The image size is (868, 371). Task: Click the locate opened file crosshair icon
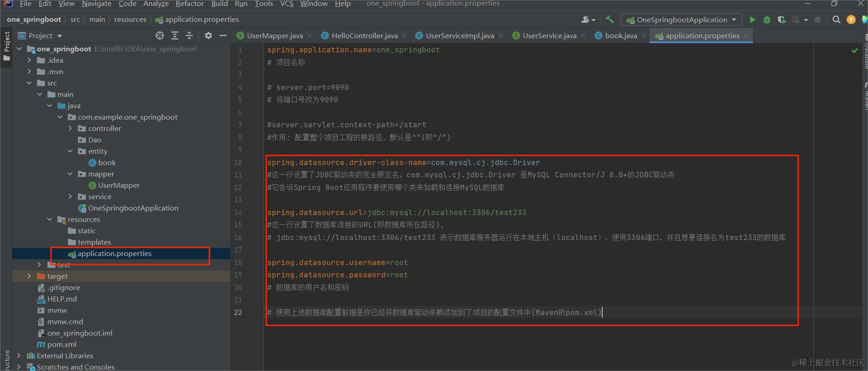click(x=160, y=35)
